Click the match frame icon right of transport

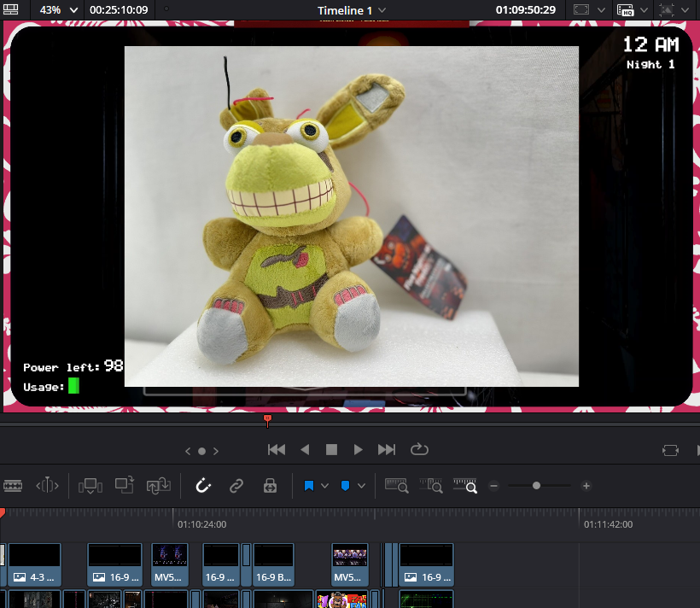tap(670, 450)
